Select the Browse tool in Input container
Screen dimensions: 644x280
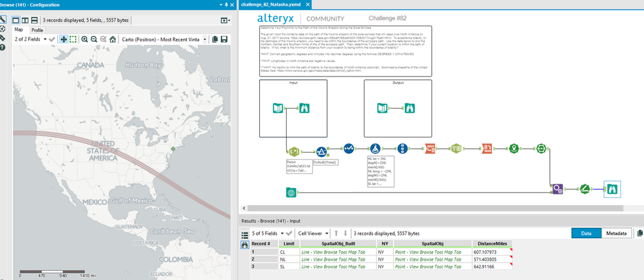pyautogui.click(x=304, y=108)
